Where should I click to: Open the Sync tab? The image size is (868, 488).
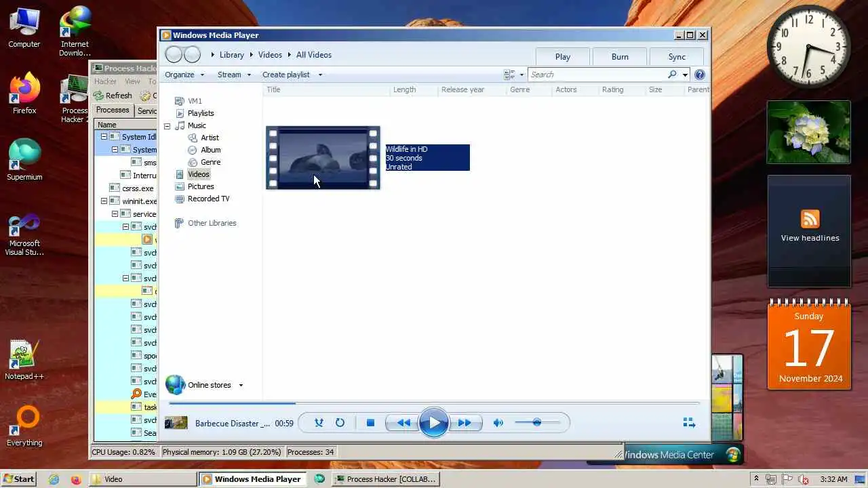(677, 57)
